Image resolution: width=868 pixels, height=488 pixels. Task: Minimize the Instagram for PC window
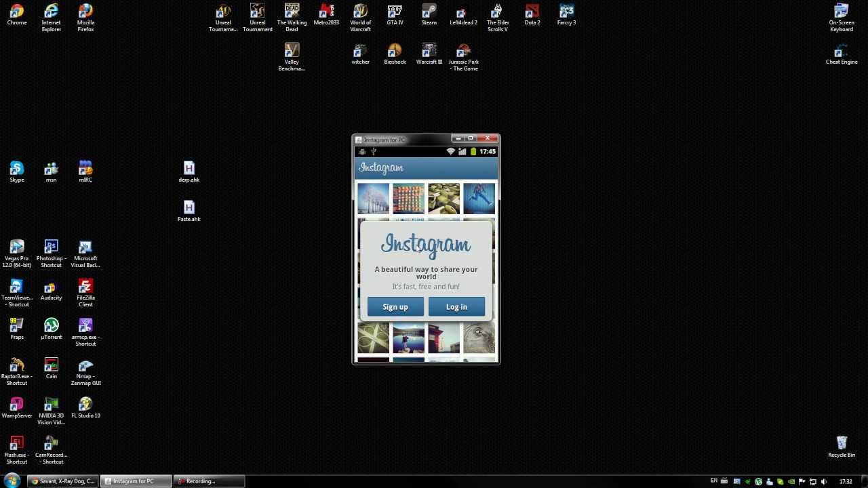click(458, 138)
